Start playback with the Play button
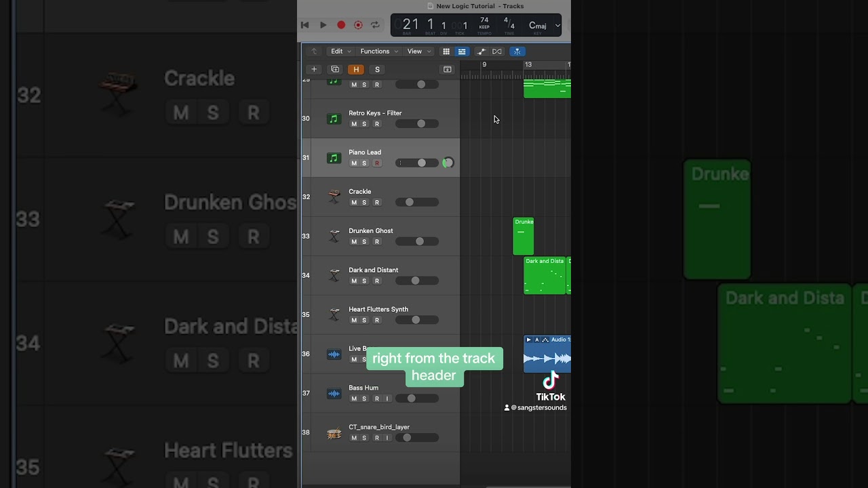Image resolution: width=868 pixels, height=488 pixels. 323,25
